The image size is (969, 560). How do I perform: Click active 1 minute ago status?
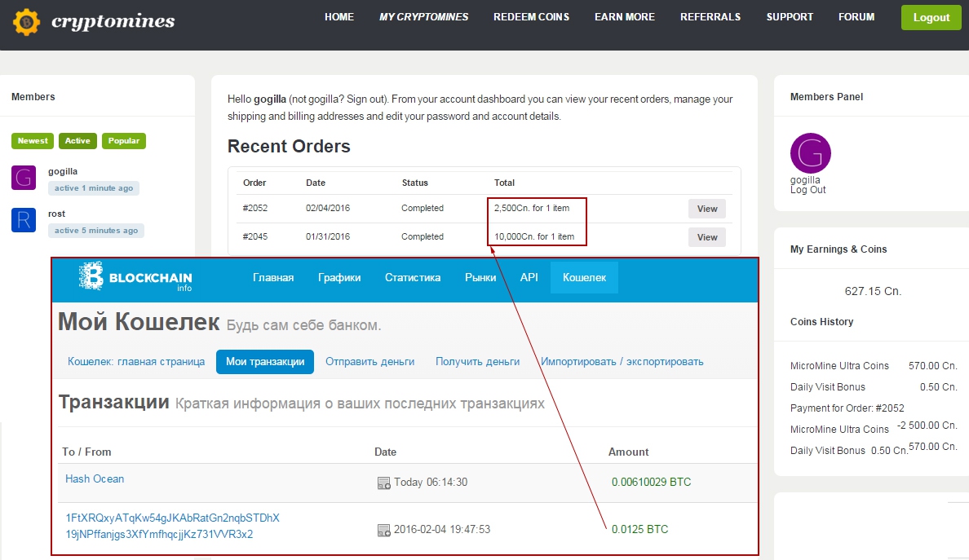coord(94,188)
